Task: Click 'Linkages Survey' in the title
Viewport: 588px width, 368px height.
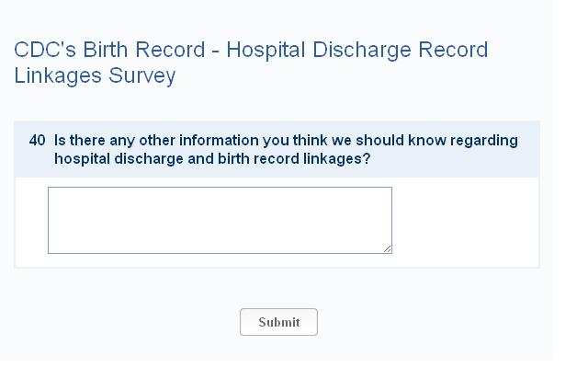Action: click(95, 75)
